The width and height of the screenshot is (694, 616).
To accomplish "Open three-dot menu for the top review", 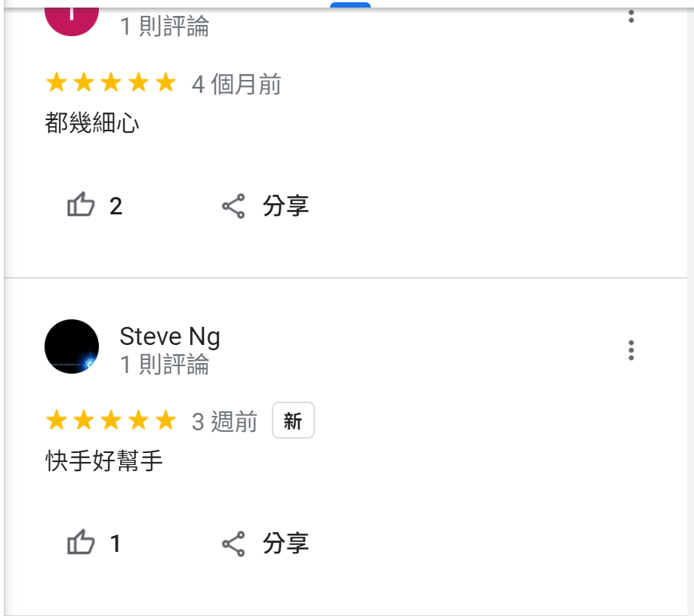I will (631, 16).
